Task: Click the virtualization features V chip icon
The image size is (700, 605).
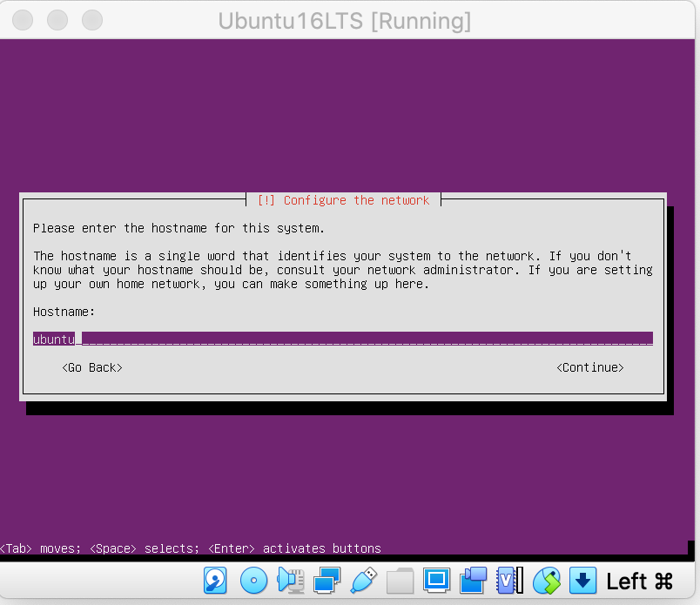Action: coord(509,580)
